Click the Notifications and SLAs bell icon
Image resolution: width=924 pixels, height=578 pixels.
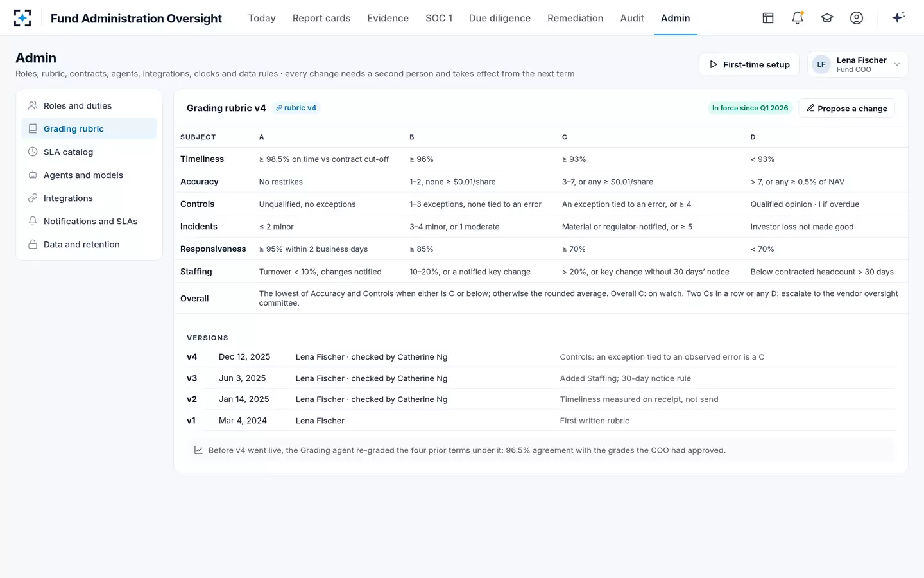click(x=33, y=221)
